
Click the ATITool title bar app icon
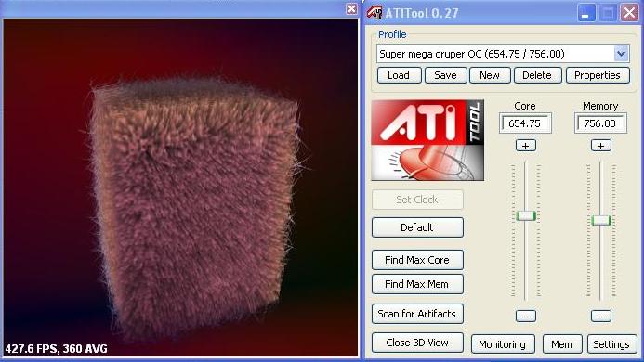[x=375, y=12]
